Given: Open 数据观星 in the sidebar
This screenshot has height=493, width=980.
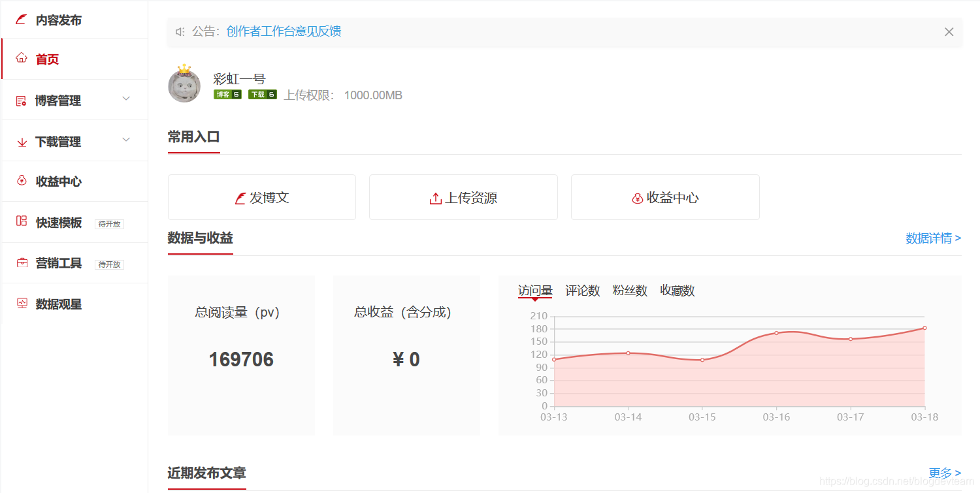Looking at the screenshot, I should click(x=74, y=304).
